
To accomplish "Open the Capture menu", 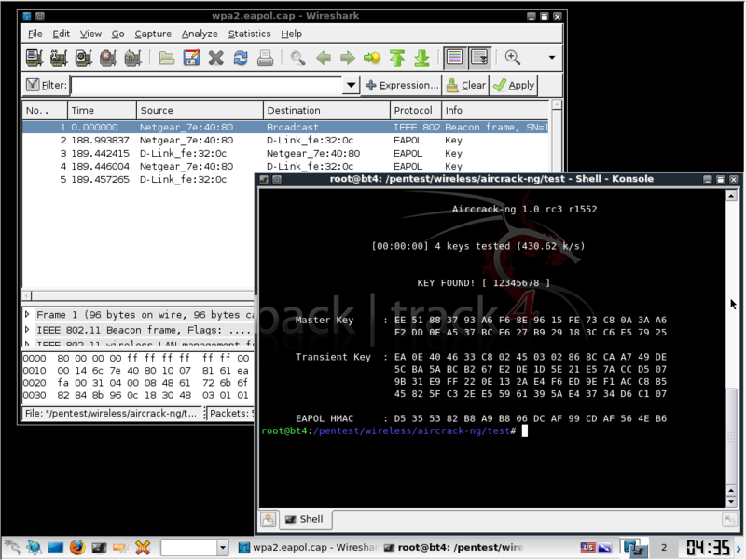I will point(153,34).
